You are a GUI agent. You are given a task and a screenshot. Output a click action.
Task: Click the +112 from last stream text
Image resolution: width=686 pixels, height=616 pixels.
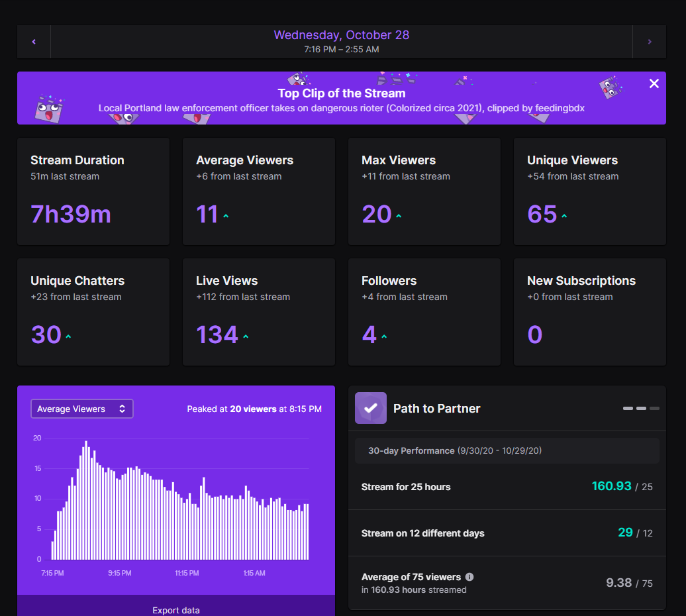(243, 297)
